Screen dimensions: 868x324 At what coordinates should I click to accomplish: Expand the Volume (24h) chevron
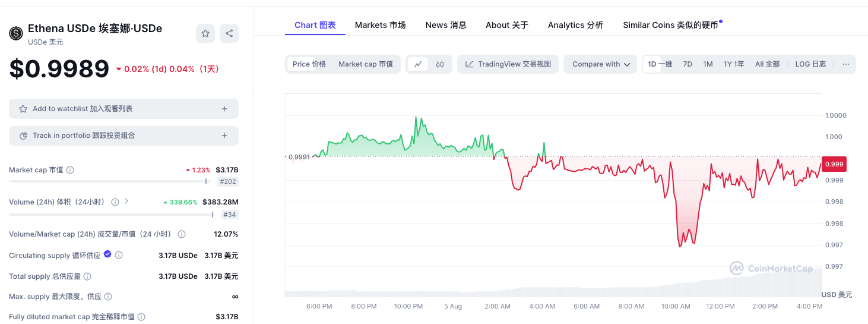(126, 202)
